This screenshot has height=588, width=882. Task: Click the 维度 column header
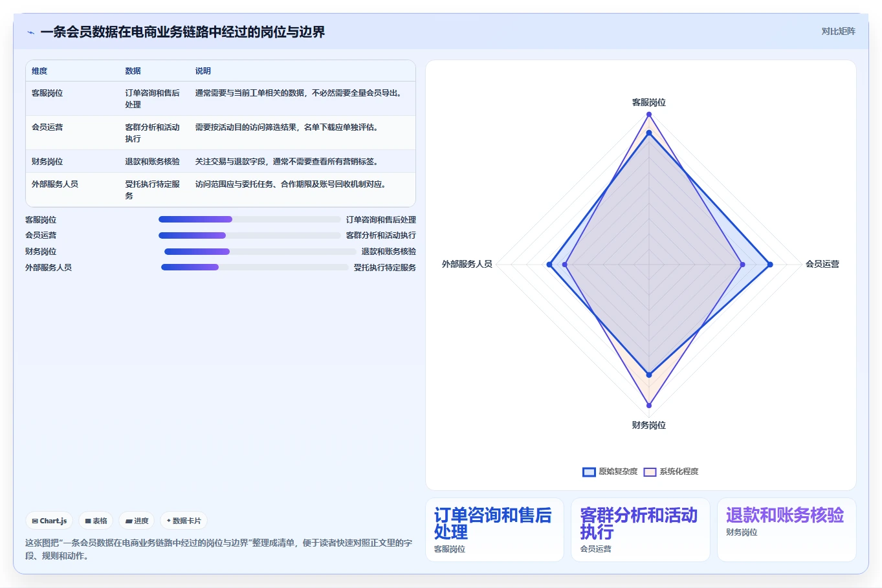click(x=39, y=71)
